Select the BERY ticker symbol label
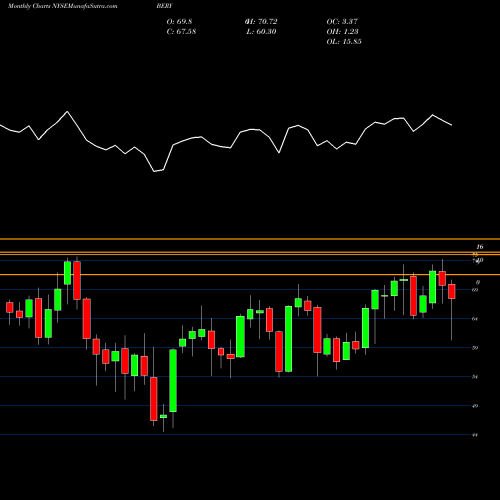 (x=164, y=6)
